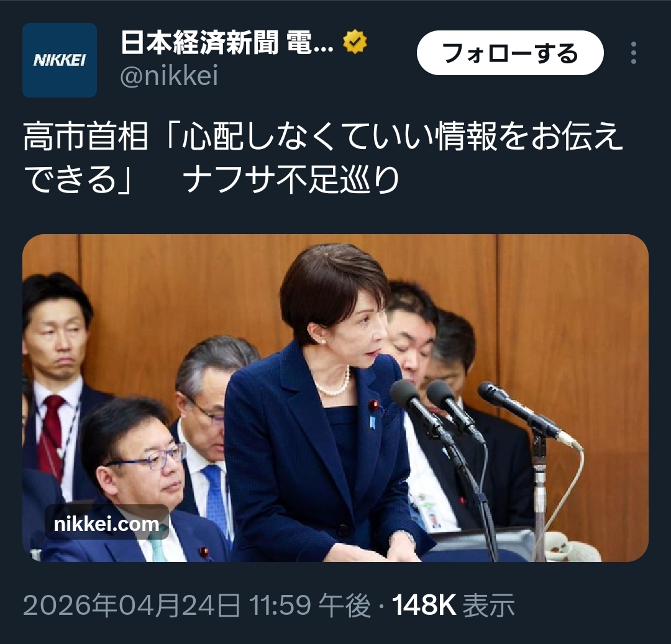Select the ナフサ不足巡り text in the post
The height and width of the screenshot is (644, 671).
(x=291, y=179)
